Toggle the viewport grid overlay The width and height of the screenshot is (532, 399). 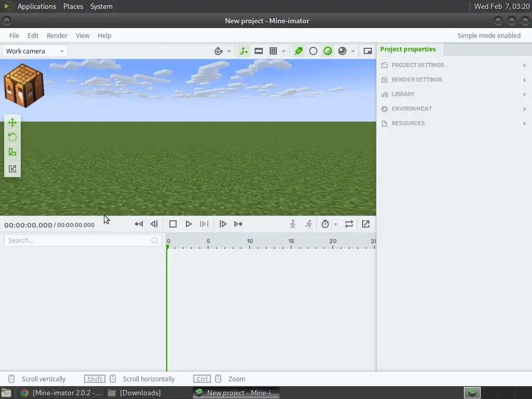273,51
